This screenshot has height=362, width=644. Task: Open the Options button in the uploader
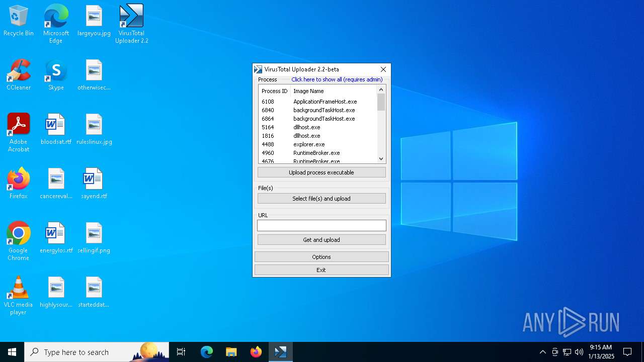pyautogui.click(x=321, y=257)
